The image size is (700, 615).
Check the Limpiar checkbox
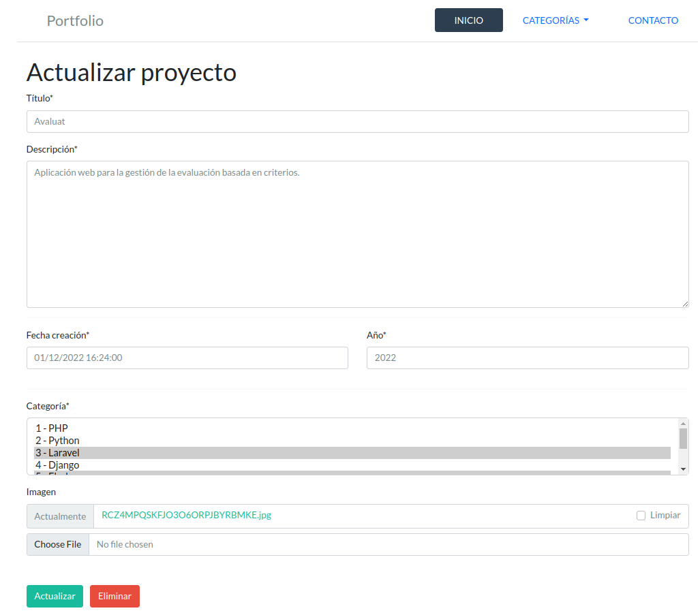coord(641,516)
